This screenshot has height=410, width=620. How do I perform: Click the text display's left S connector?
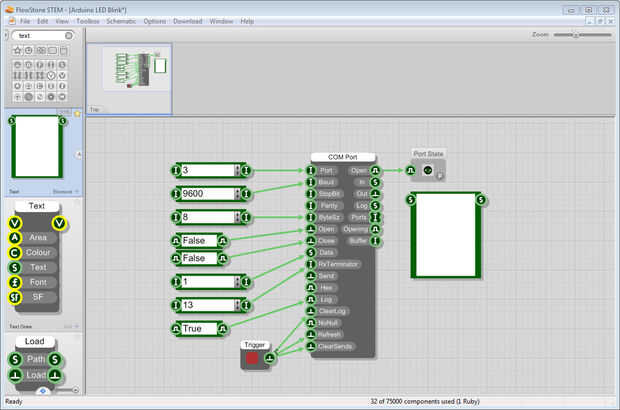(411, 200)
